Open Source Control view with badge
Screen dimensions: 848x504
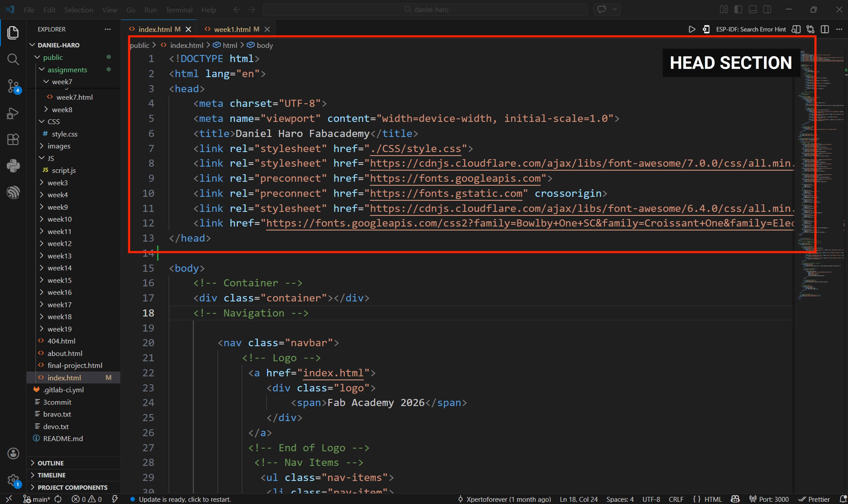tap(13, 86)
